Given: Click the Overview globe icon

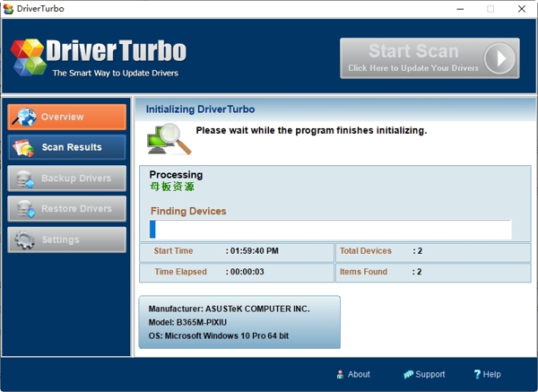Looking at the screenshot, I should pyautogui.click(x=24, y=118).
